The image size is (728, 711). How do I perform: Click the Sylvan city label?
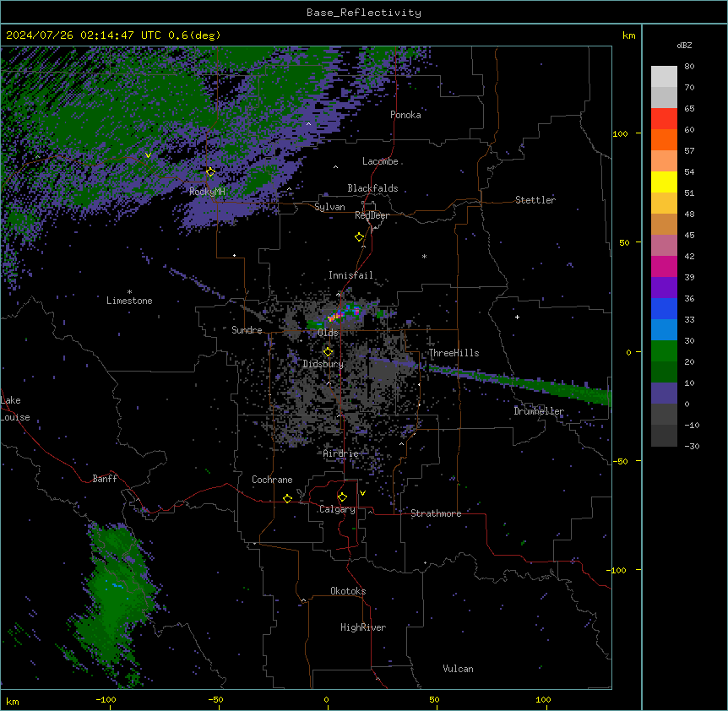coord(329,207)
